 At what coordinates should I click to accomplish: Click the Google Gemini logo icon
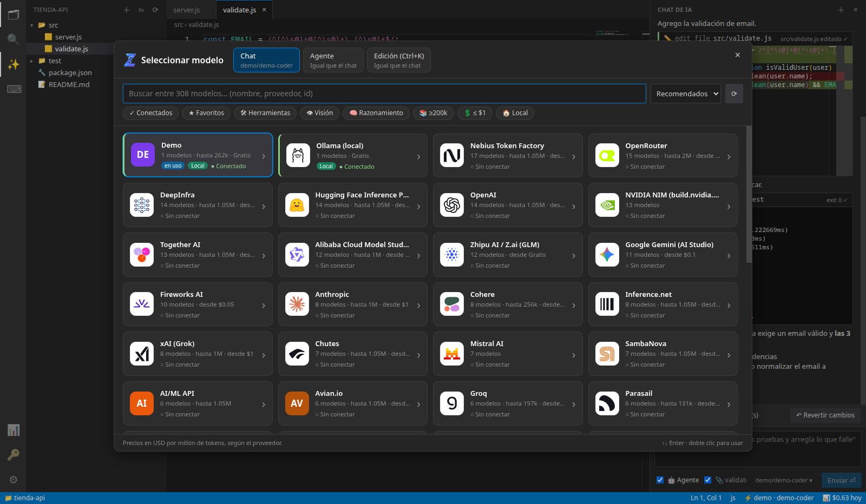(x=607, y=255)
